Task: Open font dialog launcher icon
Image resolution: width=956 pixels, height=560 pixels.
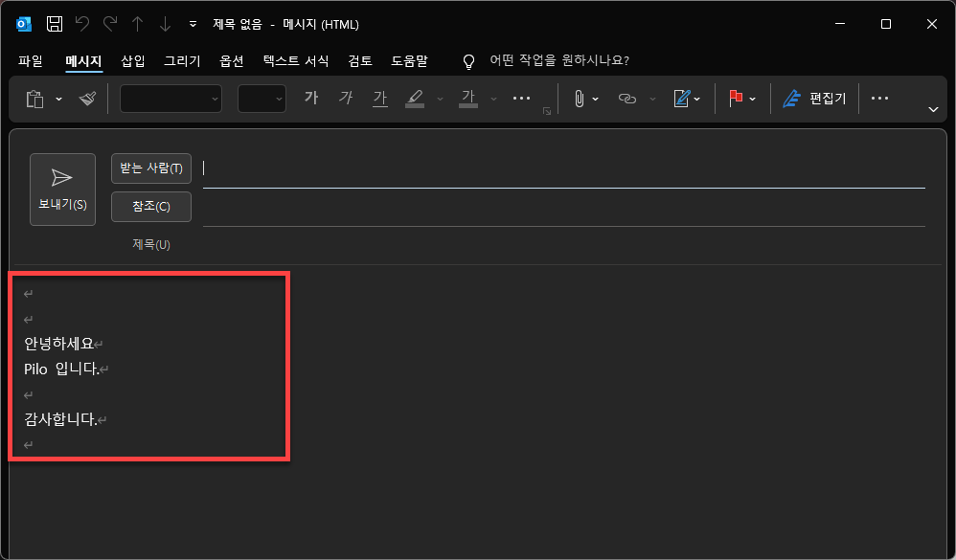Action: [x=547, y=111]
